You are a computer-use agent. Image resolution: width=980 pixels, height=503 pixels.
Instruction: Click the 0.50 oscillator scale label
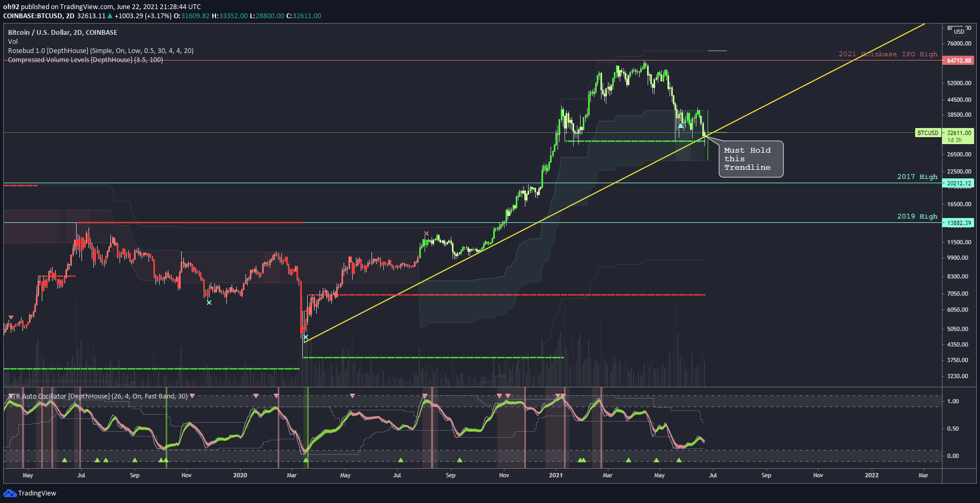point(953,429)
